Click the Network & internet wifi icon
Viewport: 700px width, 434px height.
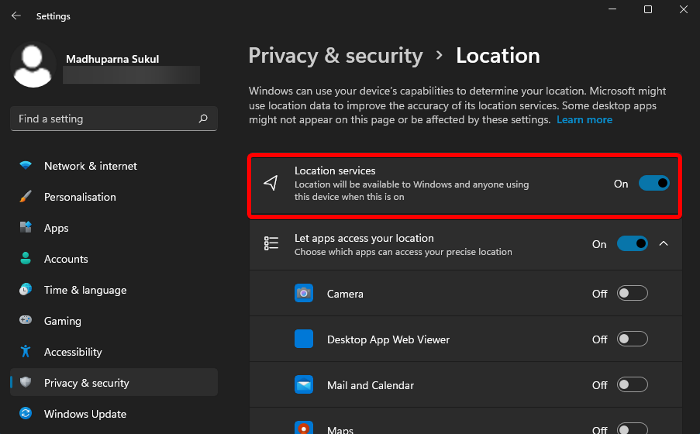coord(26,166)
